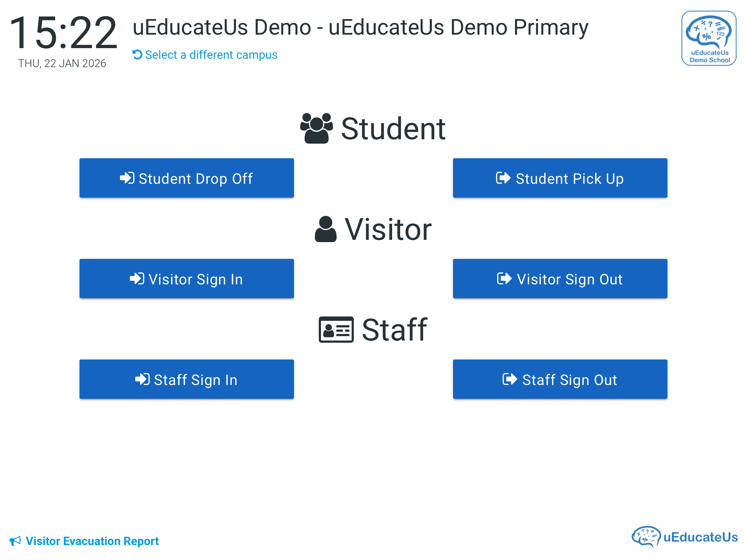Click sign-in arrow icon on Student Drop Off
Screen dimensions: 747x560
(x=127, y=178)
